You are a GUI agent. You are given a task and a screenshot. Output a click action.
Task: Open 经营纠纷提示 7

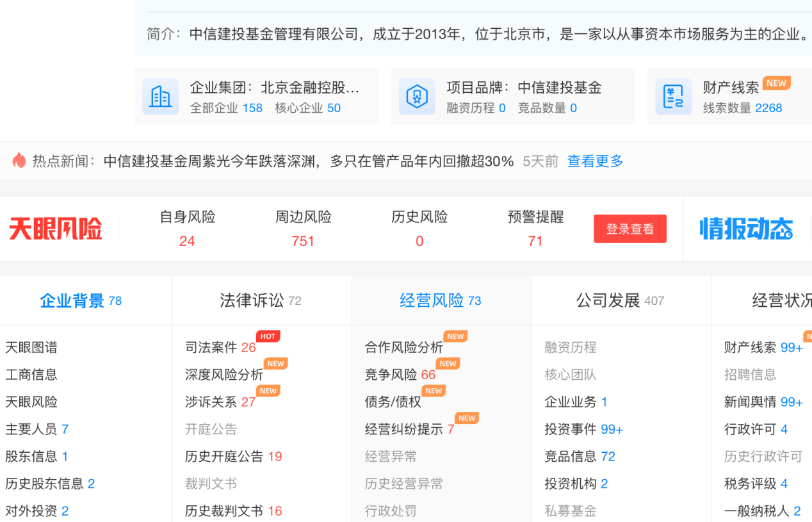point(410,429)
